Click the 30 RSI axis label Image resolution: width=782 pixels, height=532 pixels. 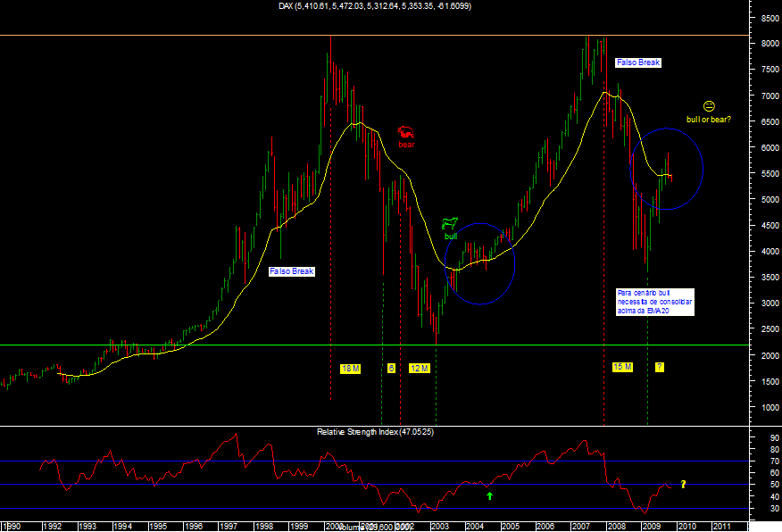pyautogui.click(x=775, y=509)
